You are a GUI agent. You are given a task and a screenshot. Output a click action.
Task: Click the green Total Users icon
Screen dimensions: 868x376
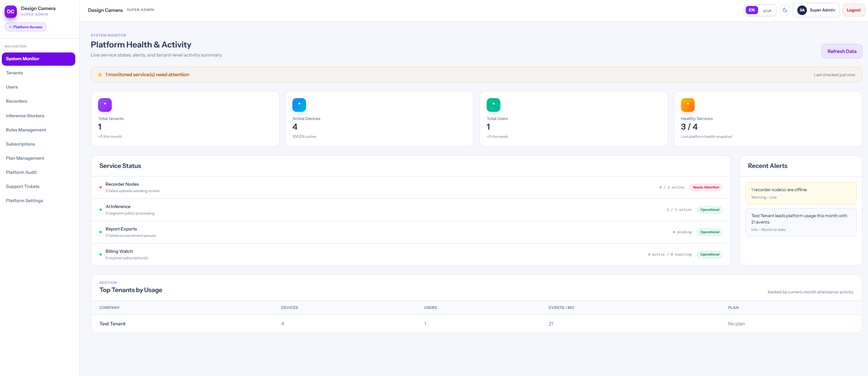(494, 105)
